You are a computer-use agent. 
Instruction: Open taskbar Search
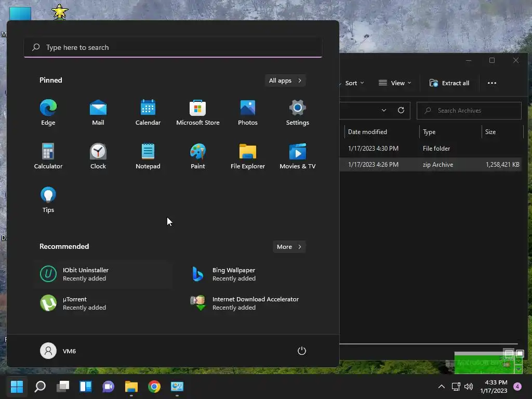(40, 387)
